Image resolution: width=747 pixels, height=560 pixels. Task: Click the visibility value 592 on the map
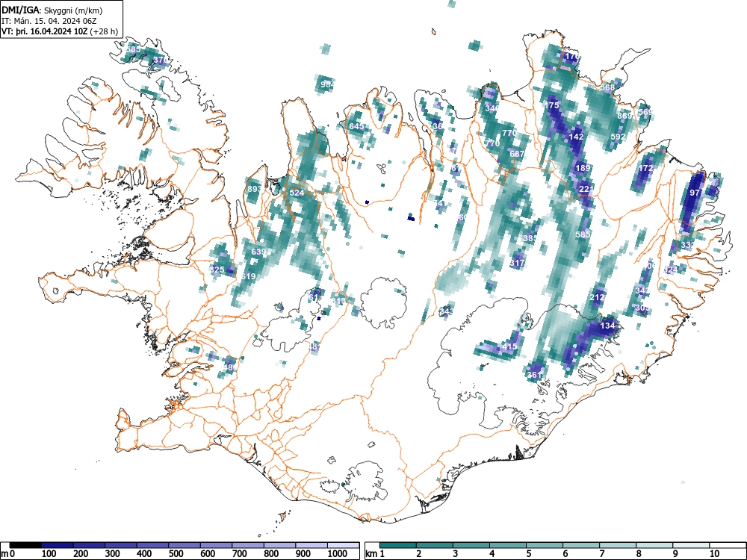618,137
